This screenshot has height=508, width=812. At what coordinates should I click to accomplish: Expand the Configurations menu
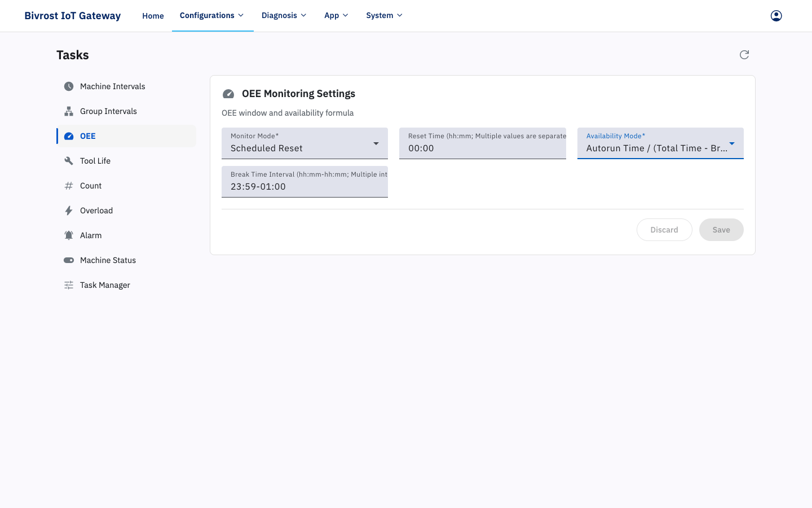[212, 15]
